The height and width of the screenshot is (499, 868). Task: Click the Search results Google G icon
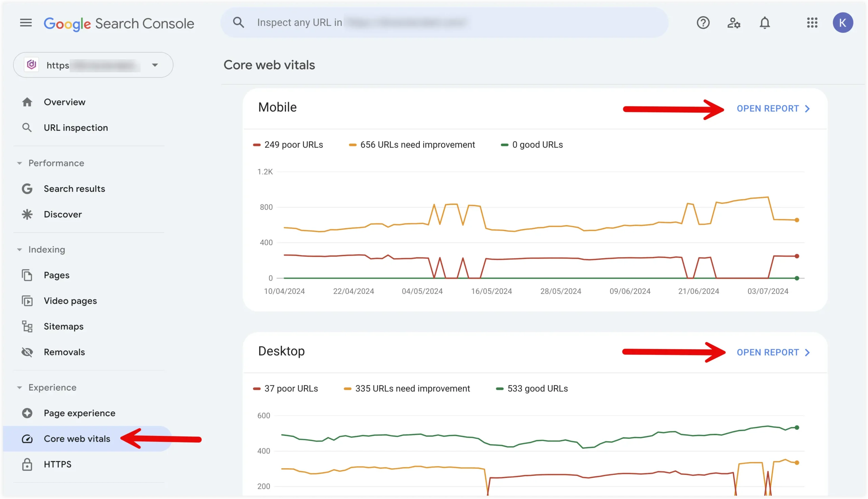pyautogui.click(x=27, y=189)
